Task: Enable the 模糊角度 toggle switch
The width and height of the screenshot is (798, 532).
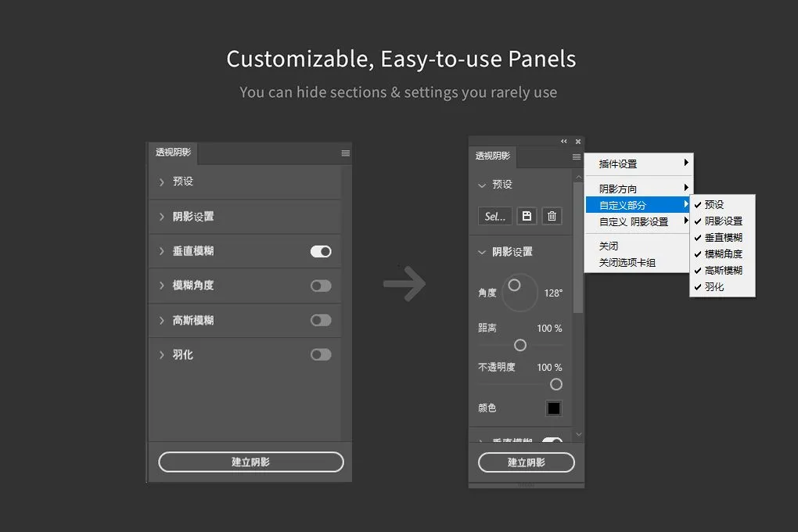Action: pos(321,286)
